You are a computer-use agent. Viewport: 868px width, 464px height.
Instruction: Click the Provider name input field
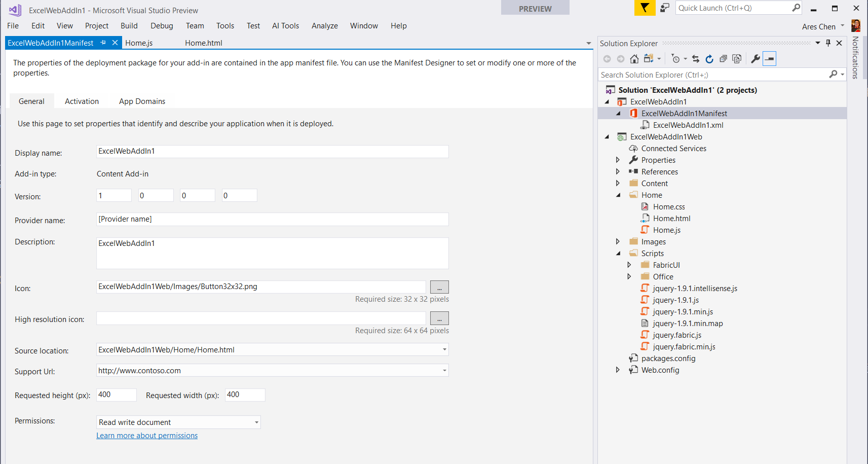pyautogui.click(x=272, y=220)
